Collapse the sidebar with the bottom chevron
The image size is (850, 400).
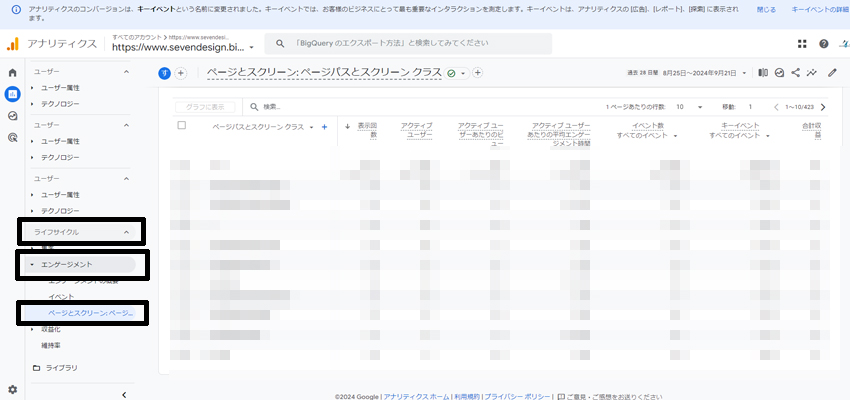point(124,395)
